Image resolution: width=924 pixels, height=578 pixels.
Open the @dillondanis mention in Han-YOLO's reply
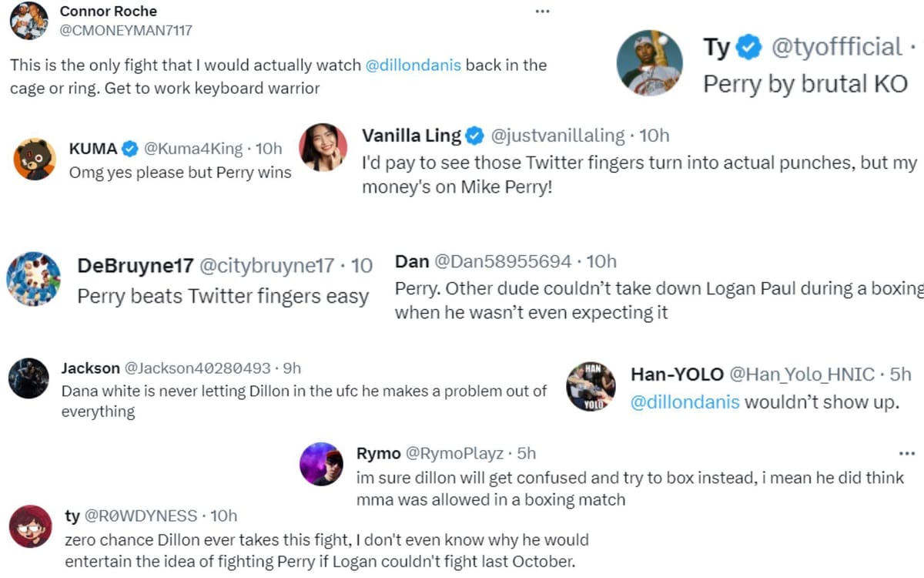[685, 402]
